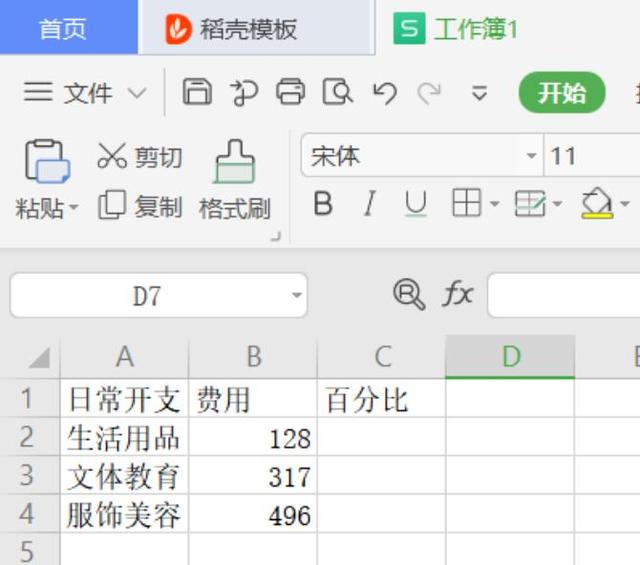This screenshot has width=640, height=565.
Task: Toggle italic formatting
Action: pos(369,203)
